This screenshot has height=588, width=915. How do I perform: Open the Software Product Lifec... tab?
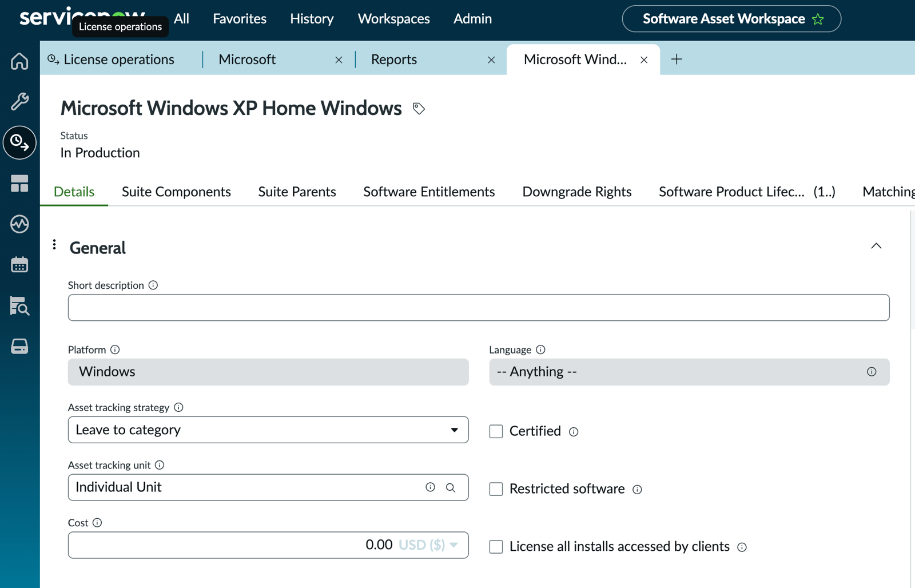pos(747,192)
